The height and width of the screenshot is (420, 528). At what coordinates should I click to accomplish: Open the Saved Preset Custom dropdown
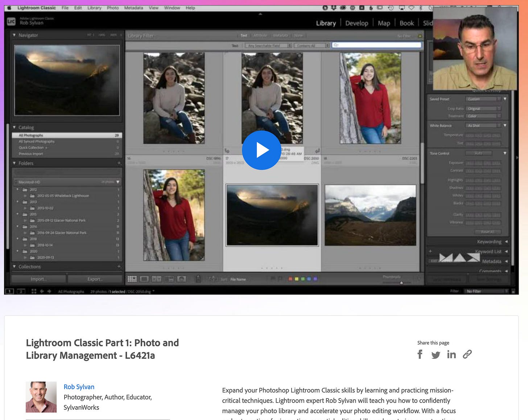pyautogui.click(x=483, y=99)
